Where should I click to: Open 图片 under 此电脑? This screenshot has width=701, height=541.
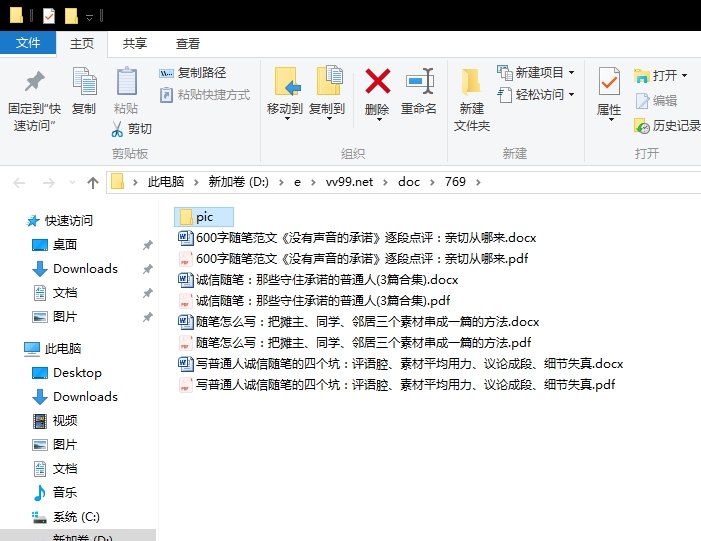[55, 445]
